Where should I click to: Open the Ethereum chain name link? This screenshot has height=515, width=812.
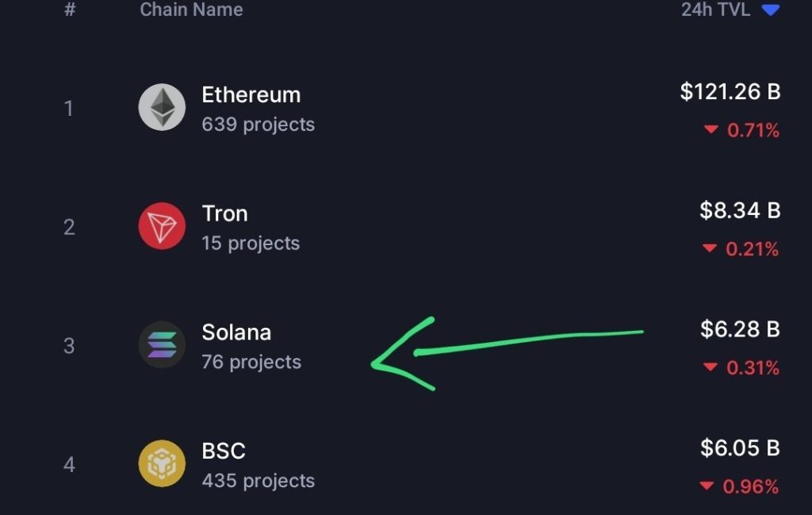[x=251, y=94]
